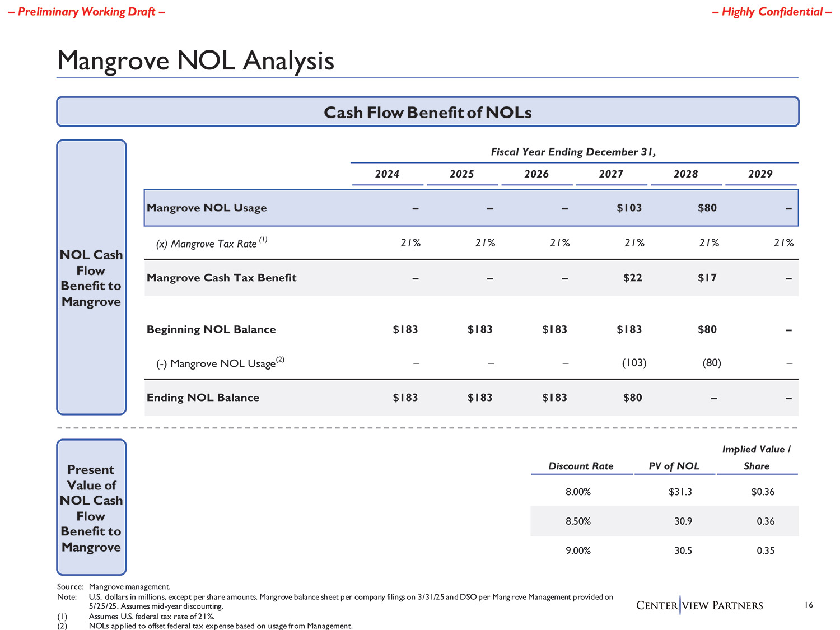Select the 2027 column header

[x=611, y=174]
